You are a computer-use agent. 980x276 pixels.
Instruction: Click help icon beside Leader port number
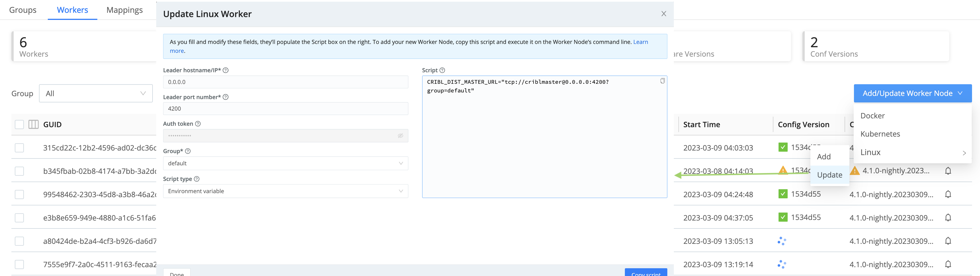coord(226,97)
